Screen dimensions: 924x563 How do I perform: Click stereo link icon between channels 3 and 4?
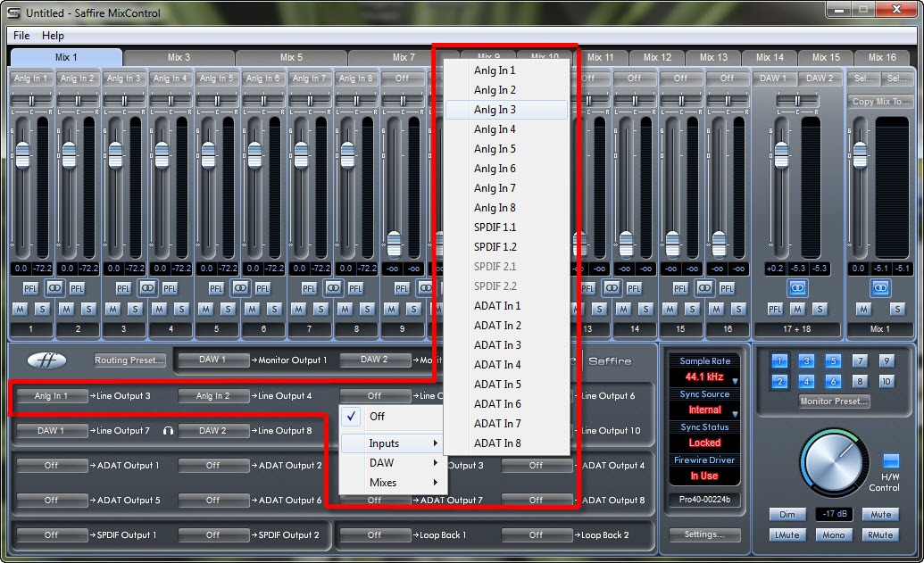(147, 288)
